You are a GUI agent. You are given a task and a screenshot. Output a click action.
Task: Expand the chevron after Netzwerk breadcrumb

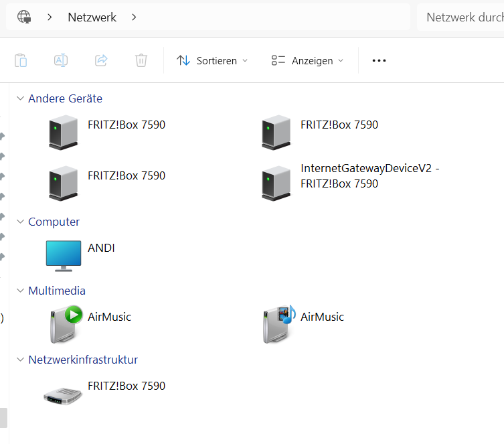pos(134,17)
